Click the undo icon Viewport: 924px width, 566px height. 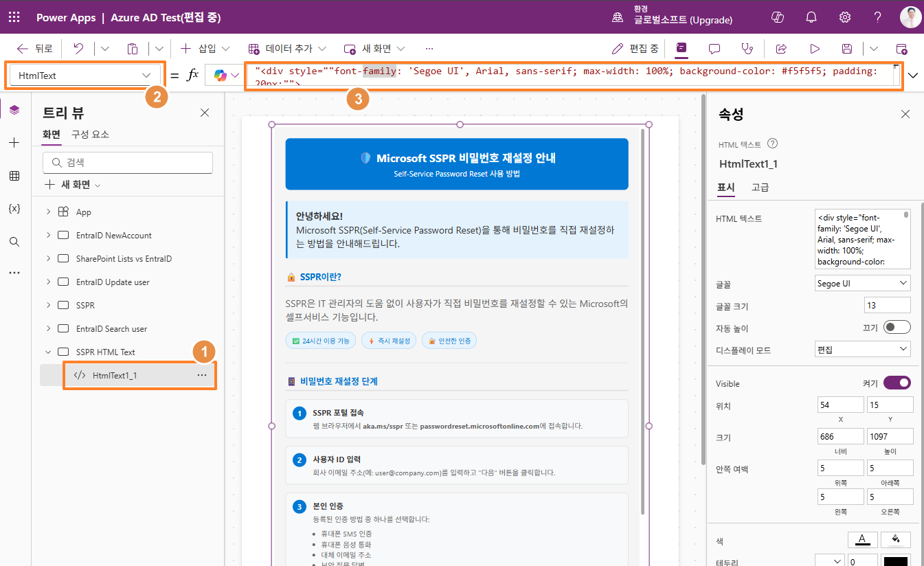[78, 49]
